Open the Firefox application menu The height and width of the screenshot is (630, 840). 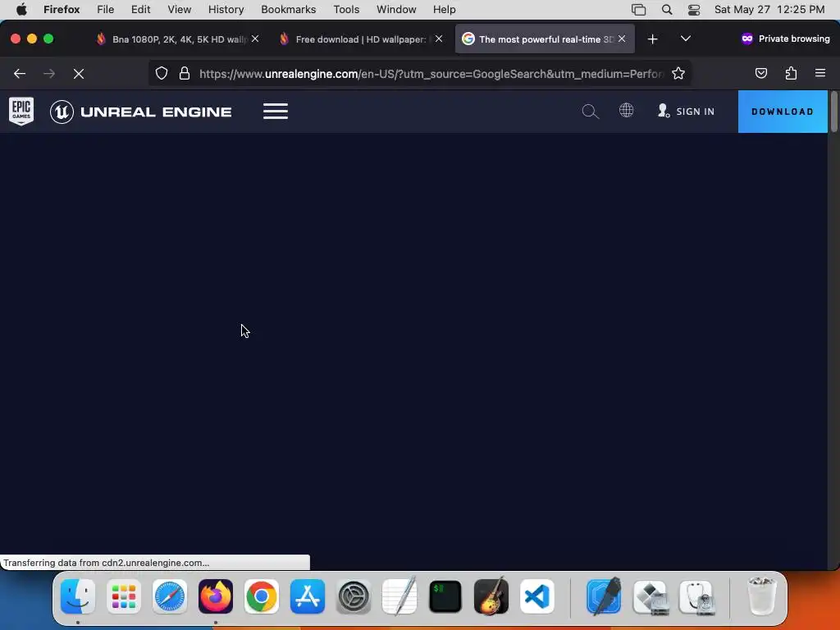click(820, 73)
